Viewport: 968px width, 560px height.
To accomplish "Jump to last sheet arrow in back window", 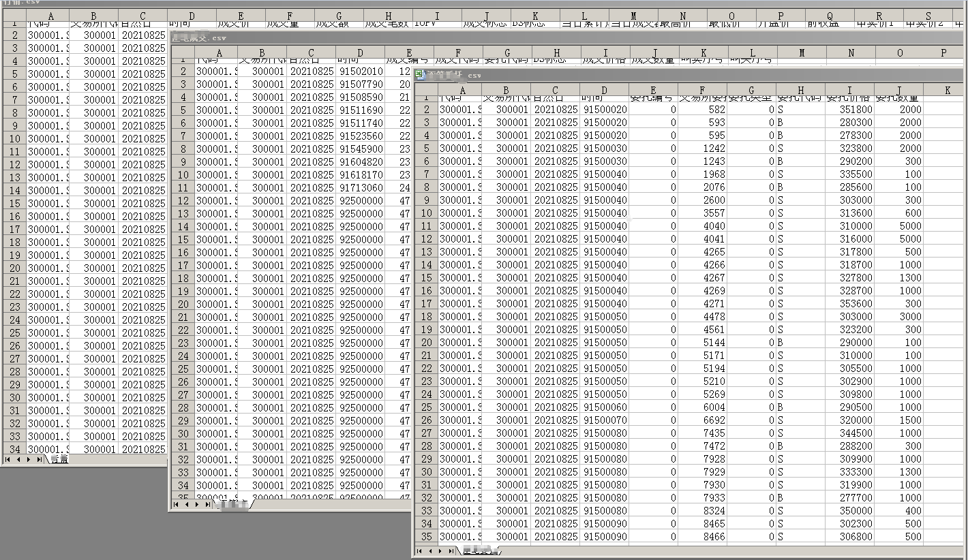I will pos(40,459).
